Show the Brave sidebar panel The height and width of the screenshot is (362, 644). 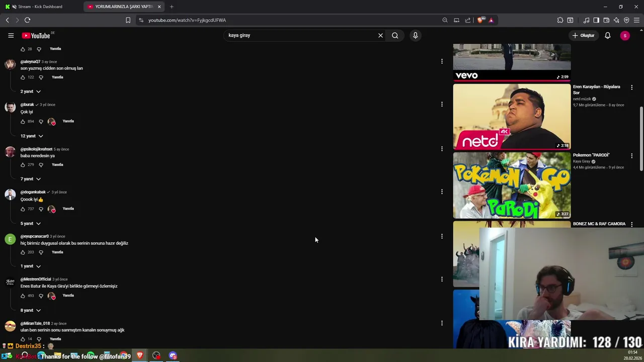coord(596,20)
